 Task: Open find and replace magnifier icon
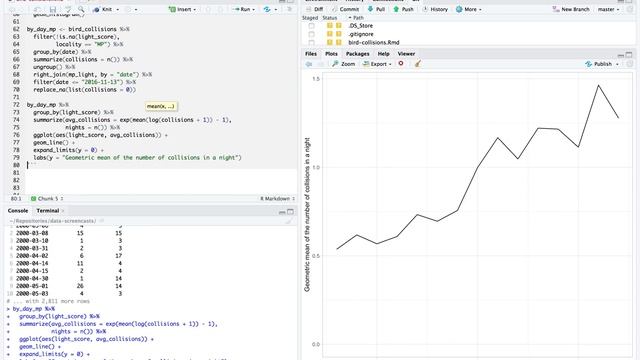point(81,9)
